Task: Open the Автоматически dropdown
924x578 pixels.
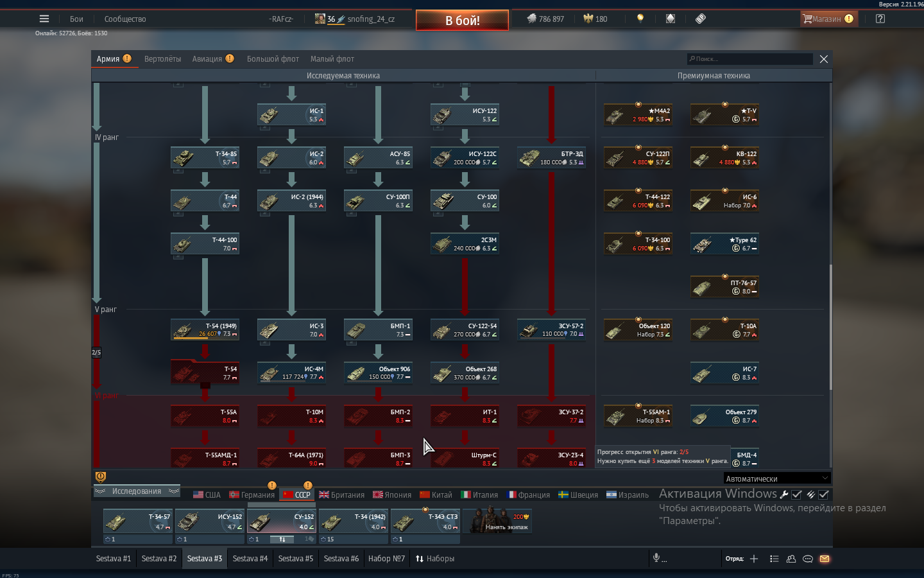Action: [x=777, y=478]
